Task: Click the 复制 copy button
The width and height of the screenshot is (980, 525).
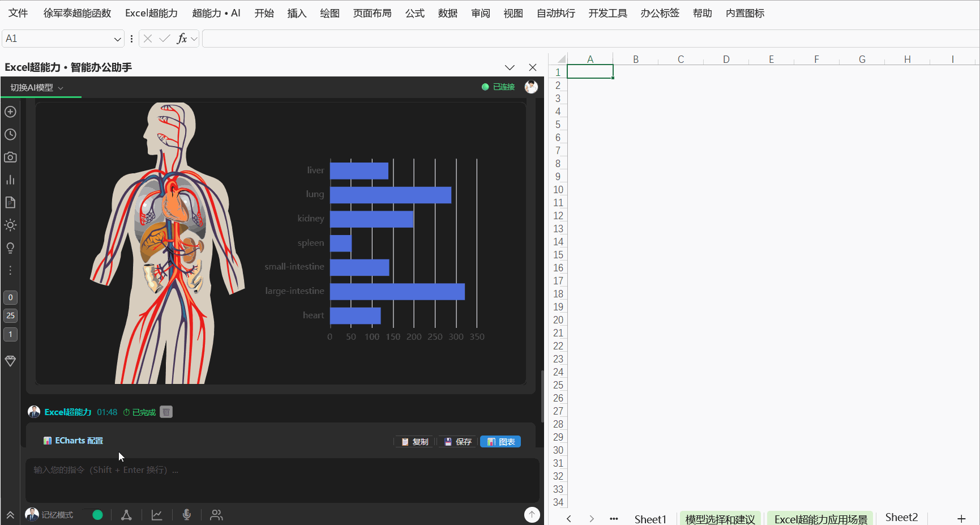Action: (414, 442)
